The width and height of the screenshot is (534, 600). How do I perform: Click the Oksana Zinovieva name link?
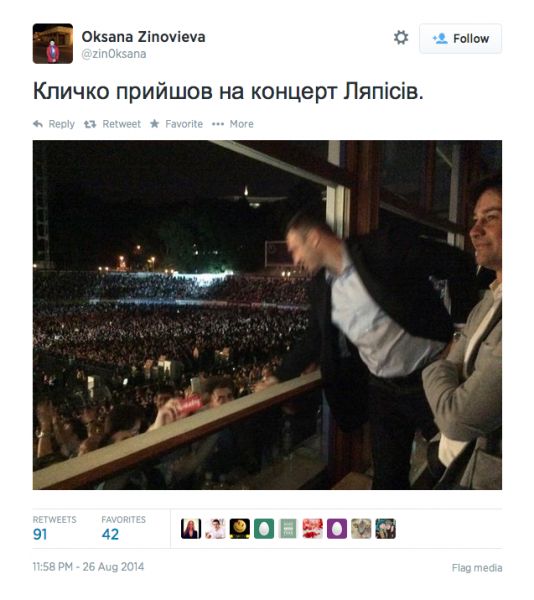click(143, 37)
